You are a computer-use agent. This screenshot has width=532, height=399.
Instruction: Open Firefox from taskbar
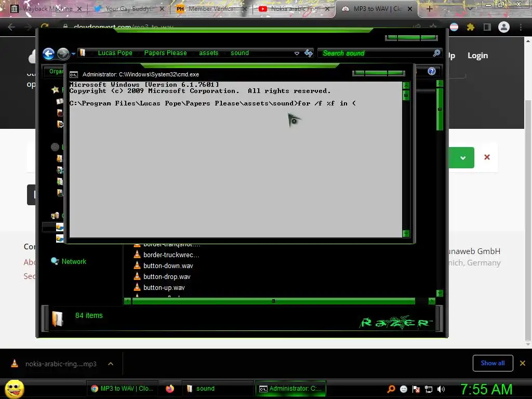point(170,389)
